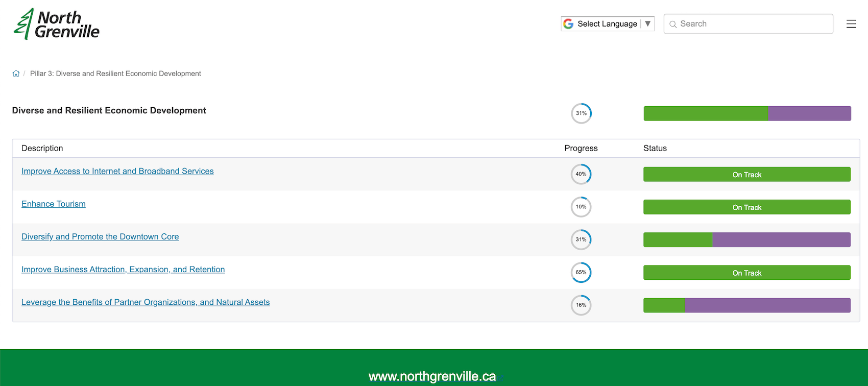Click the home breadcrumb icon

pyautogui.click(x=16, y=74)
